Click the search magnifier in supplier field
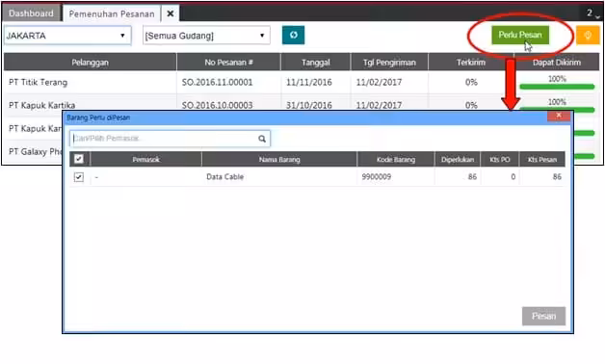This screenshot has width=605, height=364. pyautogui.click(x=262, y=139)
